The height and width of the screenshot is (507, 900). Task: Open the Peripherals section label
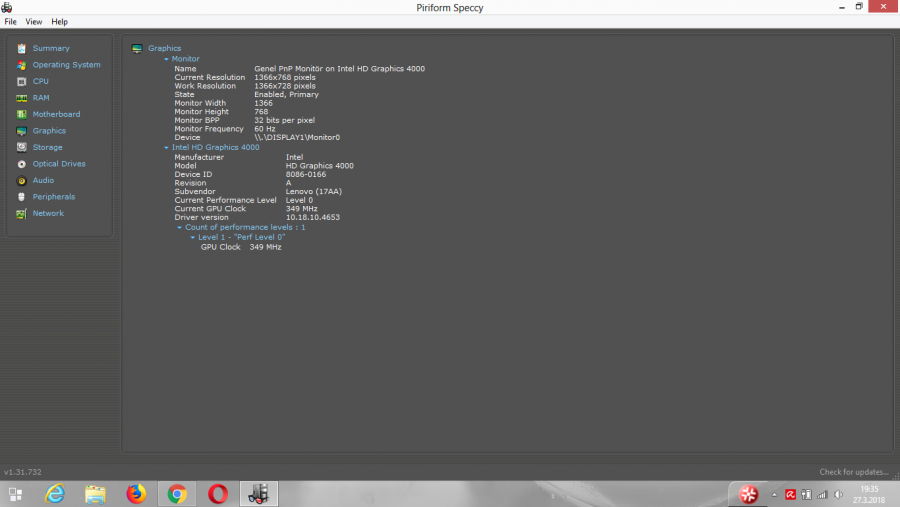click(x=54, y=197)
